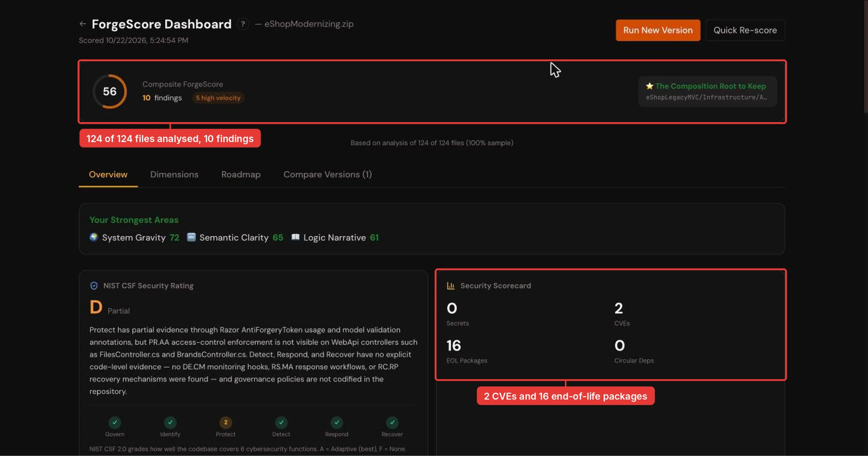Click the Semantic Clarity score 65
868x456 pixels.
pyautogui.click(x=278, y=238)
